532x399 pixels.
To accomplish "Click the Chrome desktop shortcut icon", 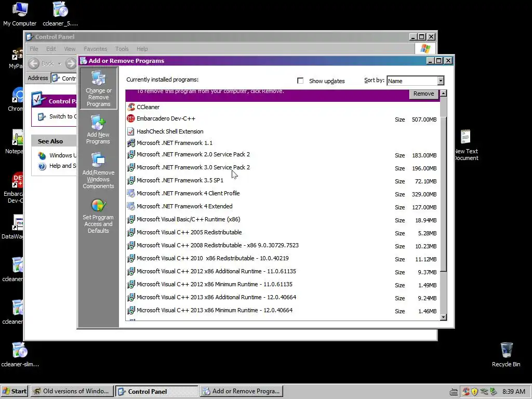I will pyautogui.click(x=18, y=95).
